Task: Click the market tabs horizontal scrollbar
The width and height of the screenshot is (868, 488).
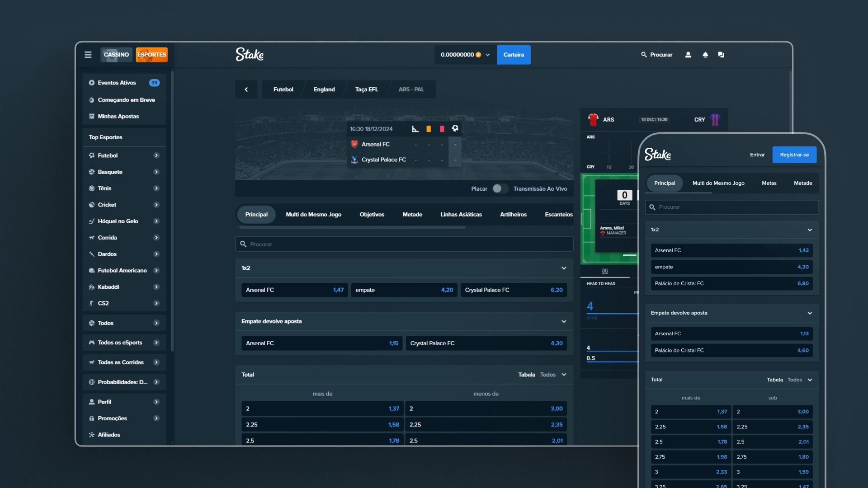Action: pos(352,227)
